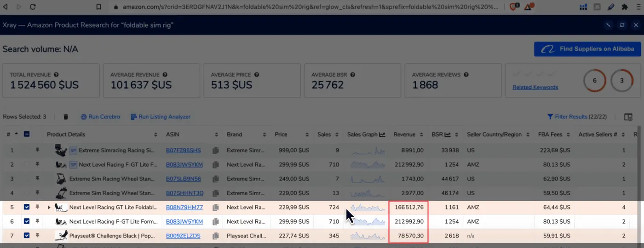Check row 4 Extreme Sim Racing checkbox
The height and width of the screenshot is (248, 644).
click(x=27, y=193)
